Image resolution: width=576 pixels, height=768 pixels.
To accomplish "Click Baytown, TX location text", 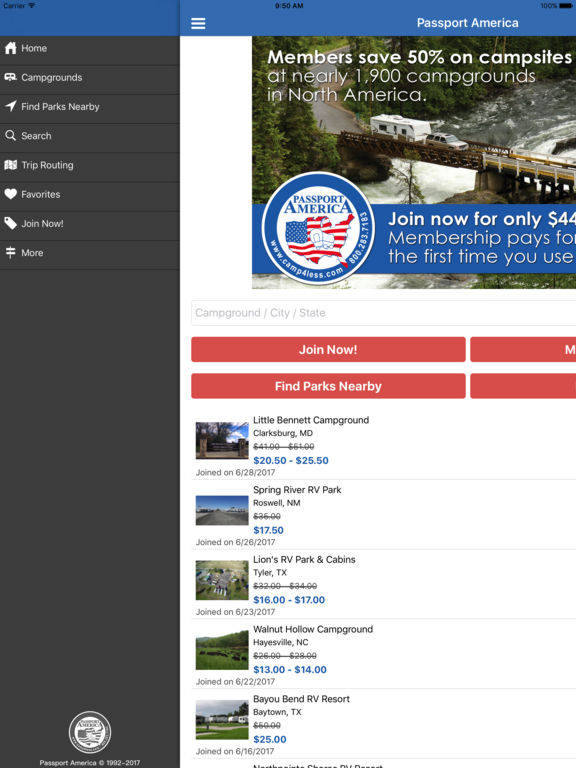I will (277, 712).
